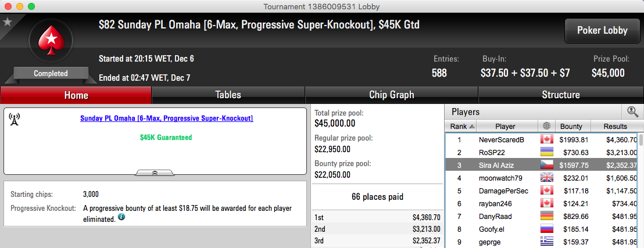644x248 pixels.
Task: Click the players list vertical scrollbar
Action: pos(641,190)
